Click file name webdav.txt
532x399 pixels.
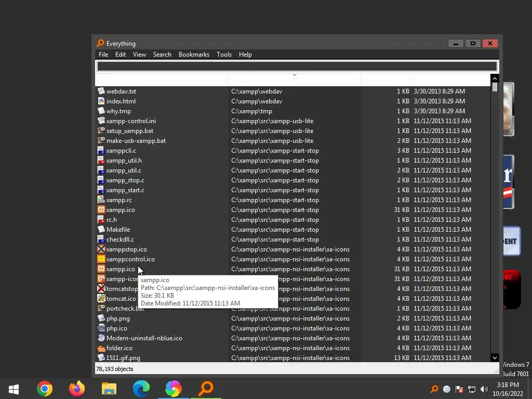121,91
